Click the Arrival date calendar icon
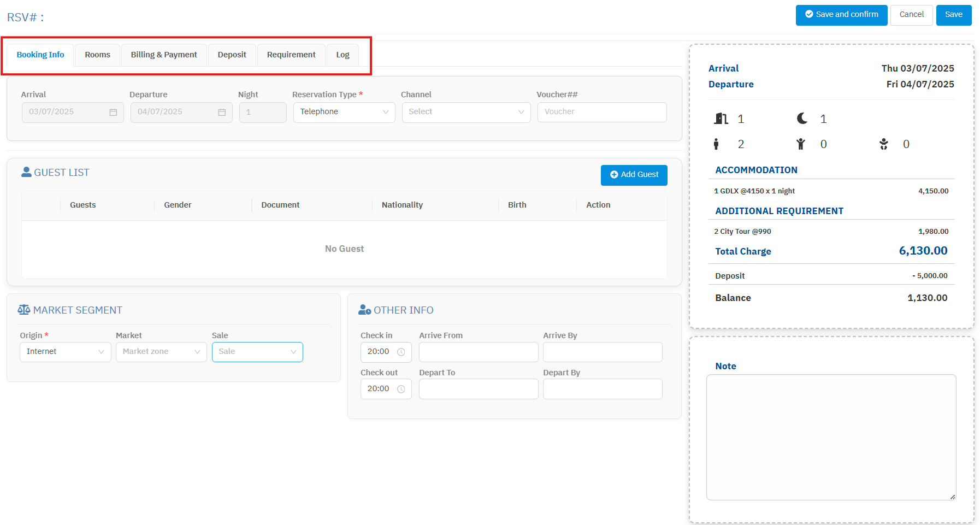The height and width of the screenshot is (525, 980). click(113, 112)
